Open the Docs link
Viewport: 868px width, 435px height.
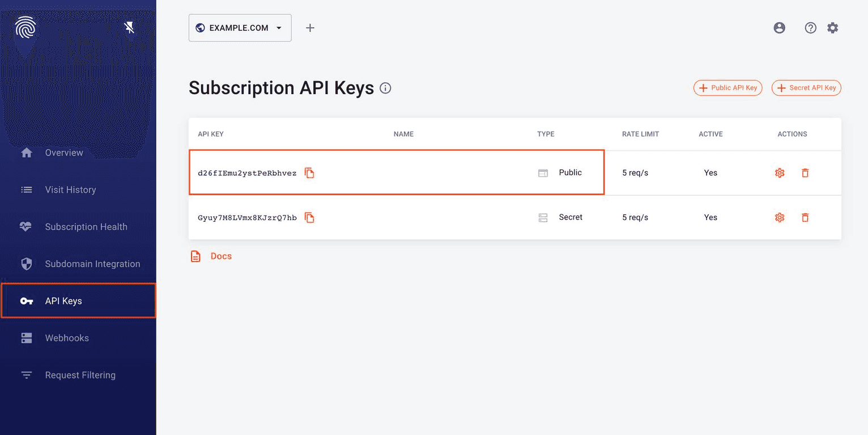click(x=221, y=256)
